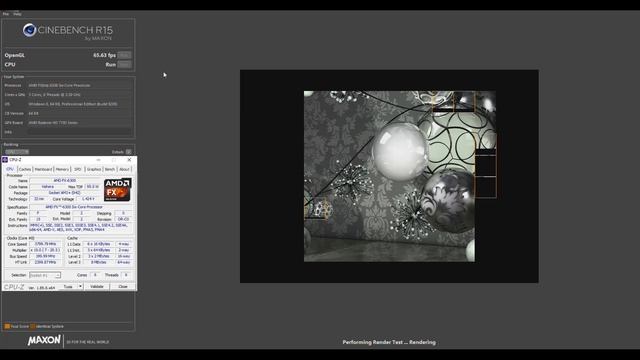Click the Close button at CPU-Z bottom
Screen dimensions: 640x360
123,287
